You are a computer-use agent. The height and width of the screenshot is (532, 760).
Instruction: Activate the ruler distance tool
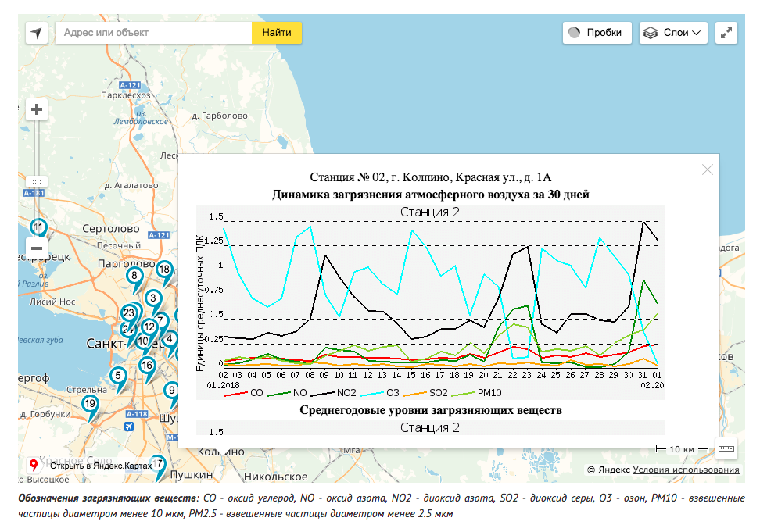[726, 448]
